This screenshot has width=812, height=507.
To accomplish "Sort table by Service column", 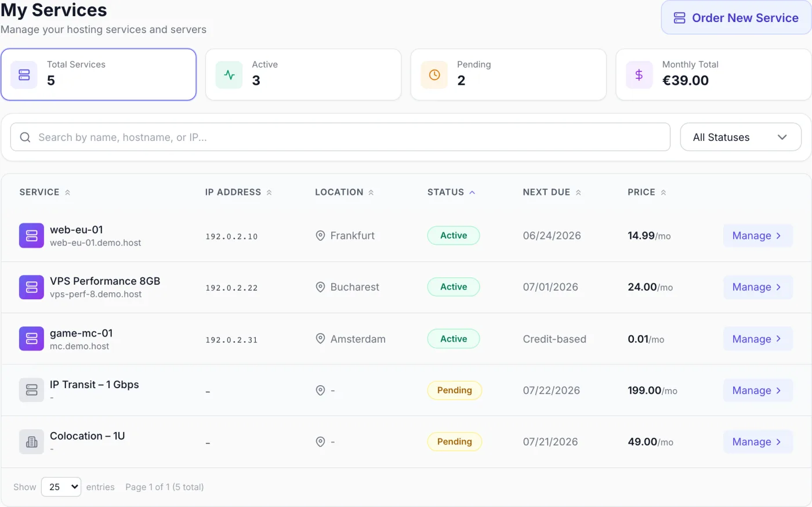I will point(45,192).
